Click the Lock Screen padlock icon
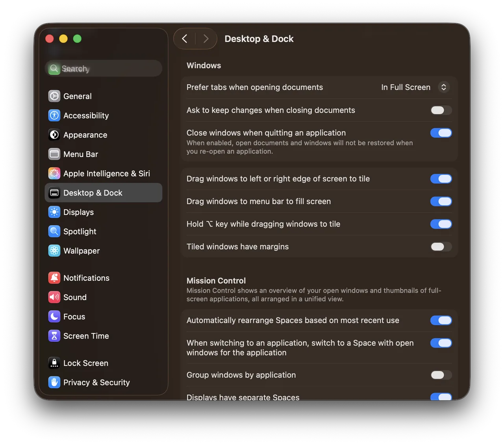The height and width of the screenshot is (445, 504). click(54, 363)
